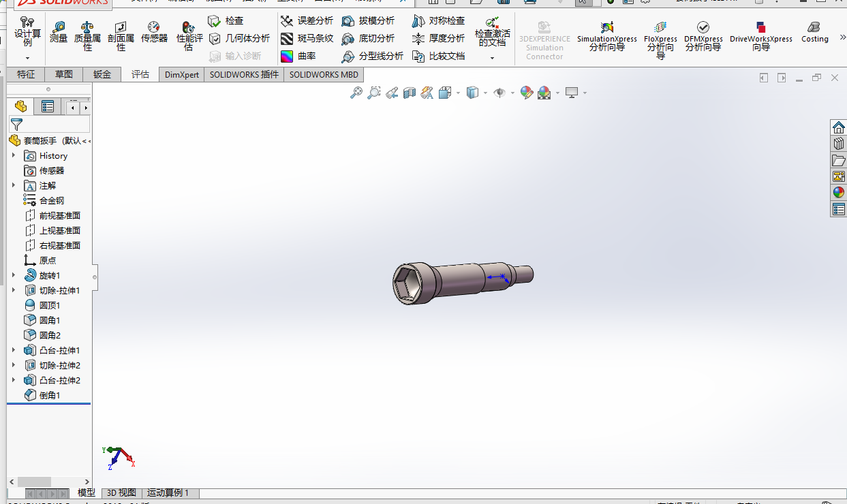Click Zoom to Fit view icon
Image resolution: width=847 pixels, height=504 pixels.
coord(356,93)
